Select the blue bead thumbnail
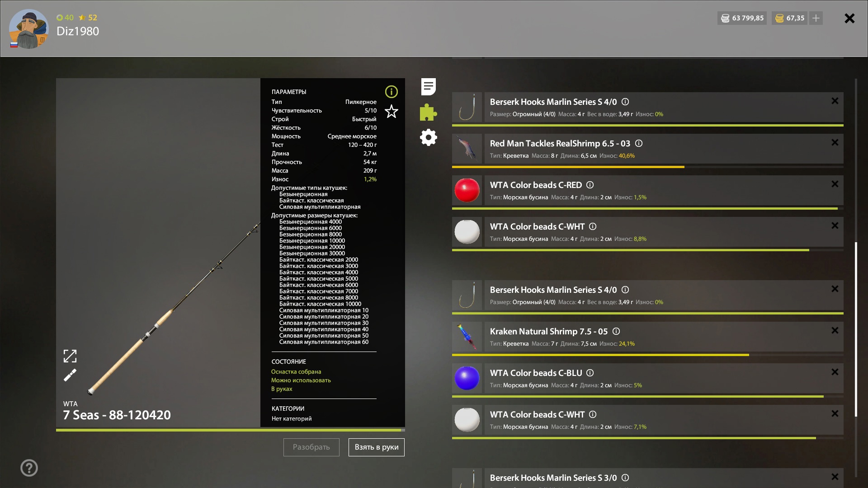Screen dimensions: 868x488 click(x=467, y=378)
